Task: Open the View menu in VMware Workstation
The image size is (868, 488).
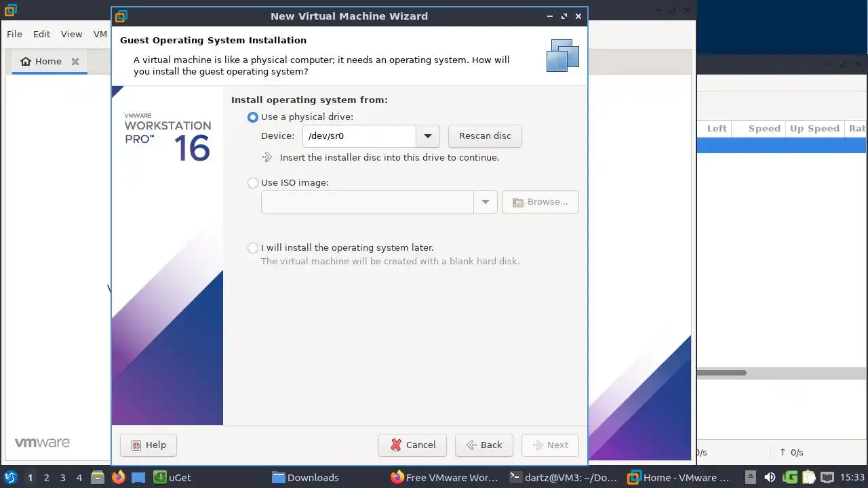Action: coord(71,34)
